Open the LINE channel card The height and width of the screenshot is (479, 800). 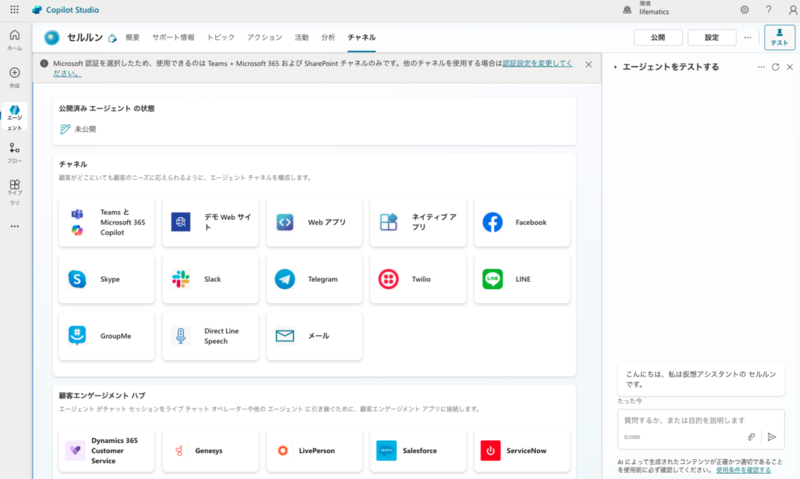pyautogui.click(x=522, y=279)
